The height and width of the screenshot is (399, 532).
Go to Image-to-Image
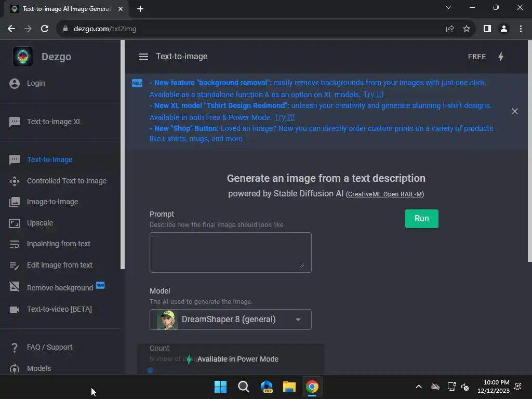[x=52, y=202]
